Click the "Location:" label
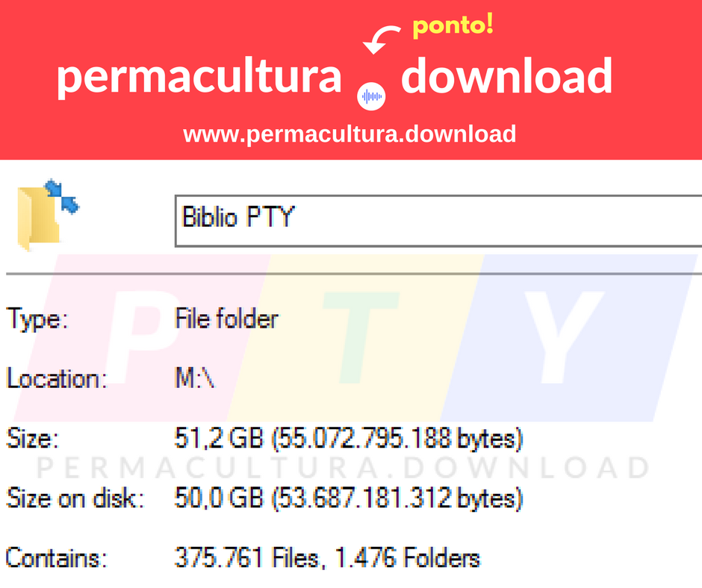 [57, 379]
